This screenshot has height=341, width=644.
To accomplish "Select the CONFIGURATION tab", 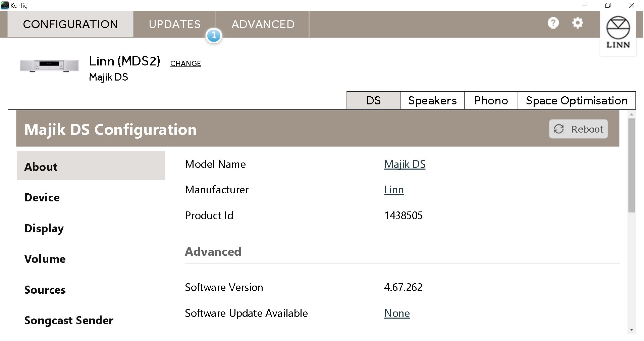I will coord(70,24).
